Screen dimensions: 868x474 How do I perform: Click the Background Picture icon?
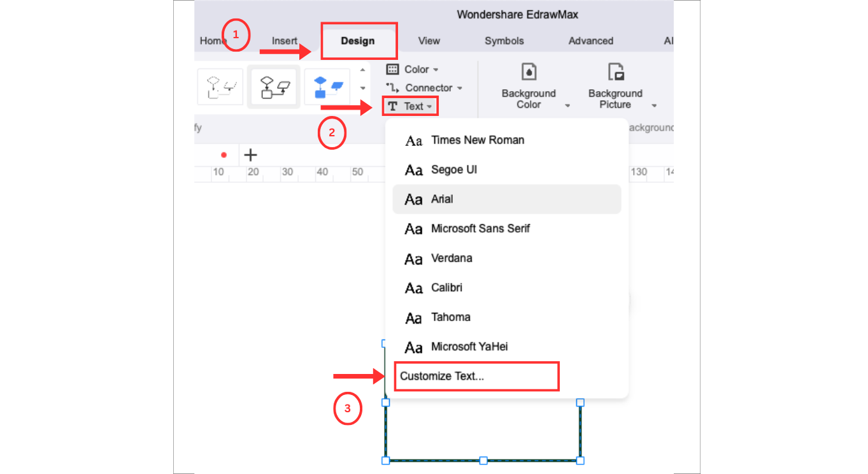(x=615, y=71)
